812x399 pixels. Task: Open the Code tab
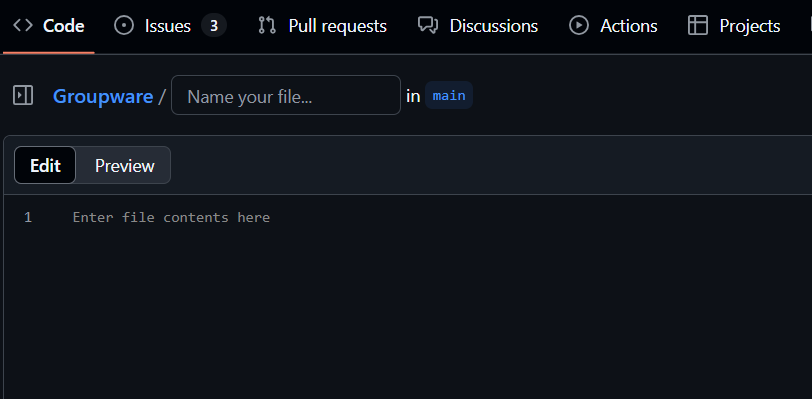point(49,26)
